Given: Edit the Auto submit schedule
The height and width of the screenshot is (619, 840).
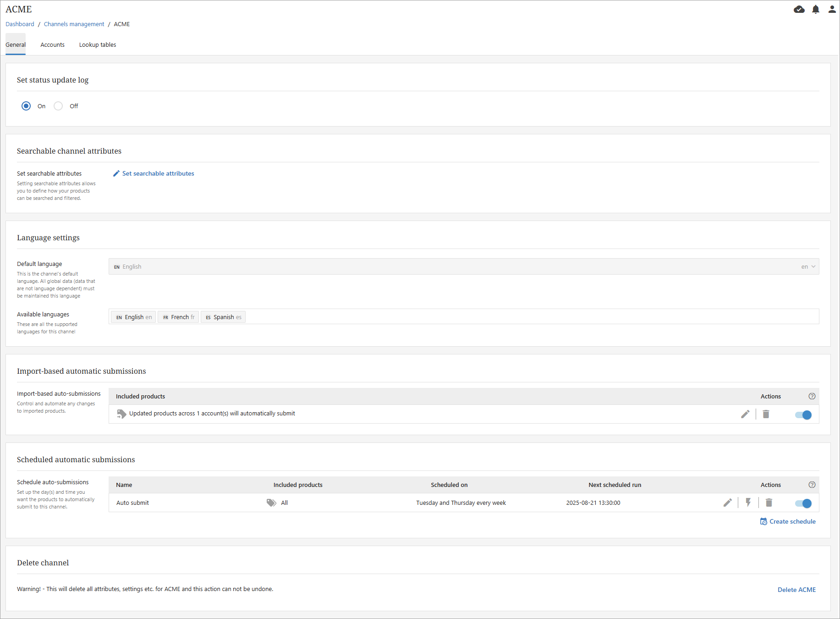Looking at the screenshot, I should [x=727, y=503].
